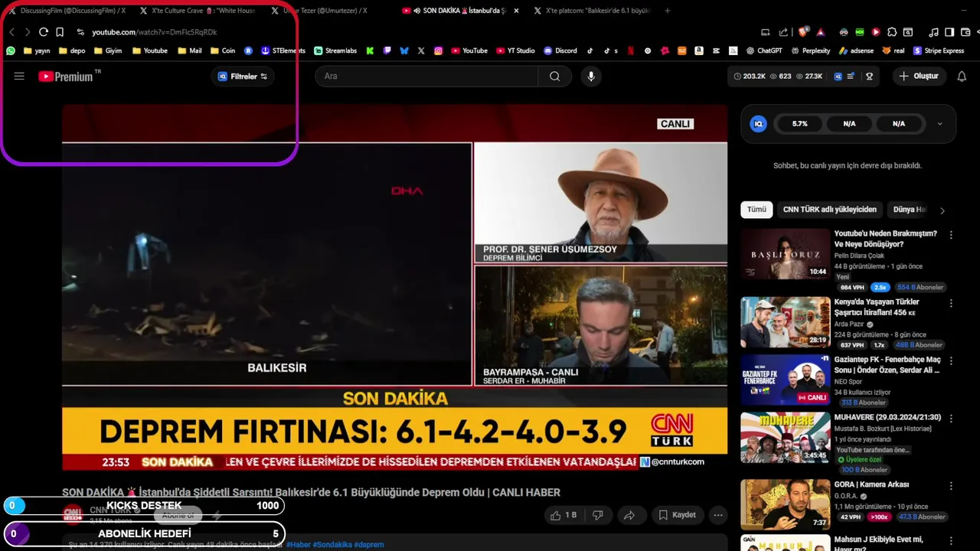
Task: Bookmark this page using the bookmark icon
Action: [x=60, y=32]
